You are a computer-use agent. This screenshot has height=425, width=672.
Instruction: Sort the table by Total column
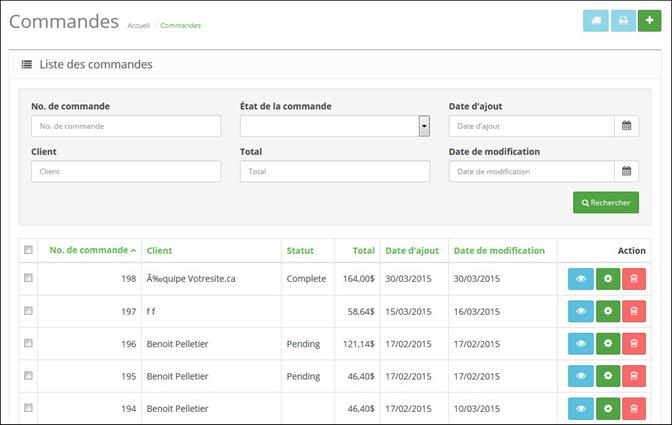[x=363, y=250]
